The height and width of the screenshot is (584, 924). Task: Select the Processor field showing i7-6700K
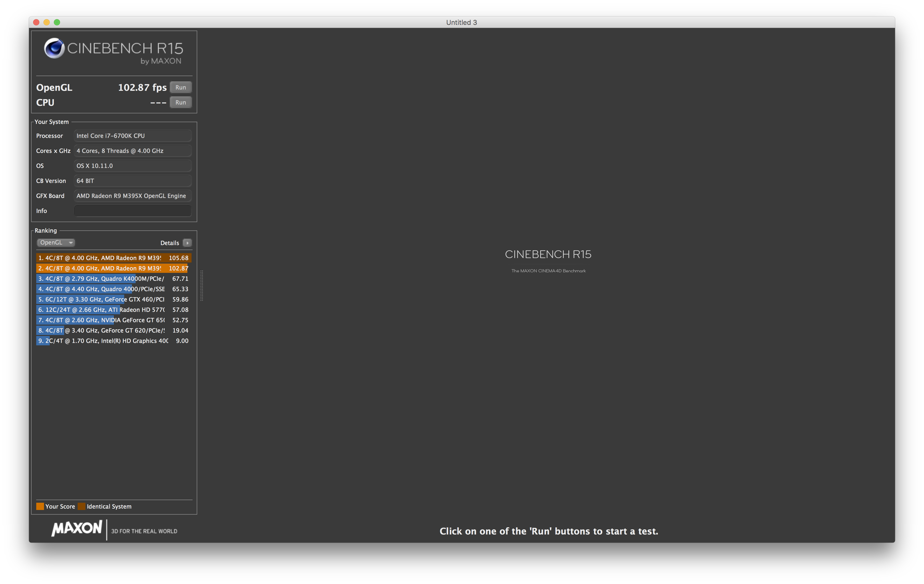coord(132,136)
